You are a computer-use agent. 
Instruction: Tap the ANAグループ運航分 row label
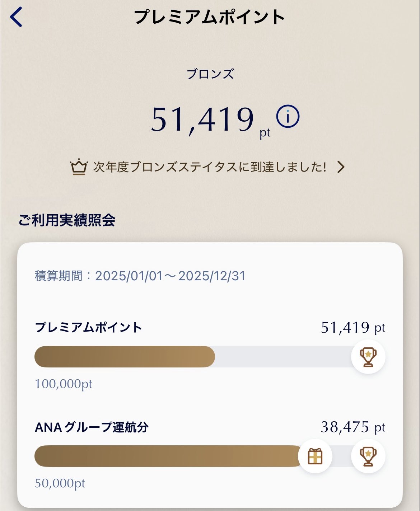pyautogui.click(x=92, y=427)
